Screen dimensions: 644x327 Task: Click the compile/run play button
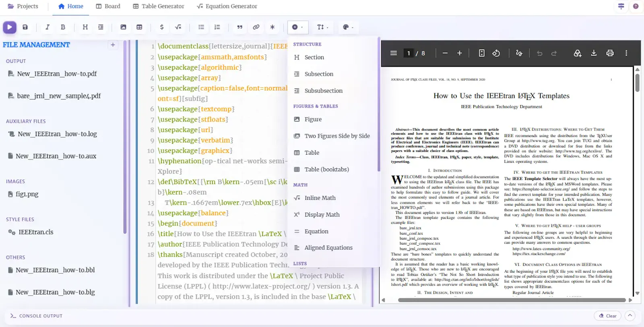coord(10,27)
